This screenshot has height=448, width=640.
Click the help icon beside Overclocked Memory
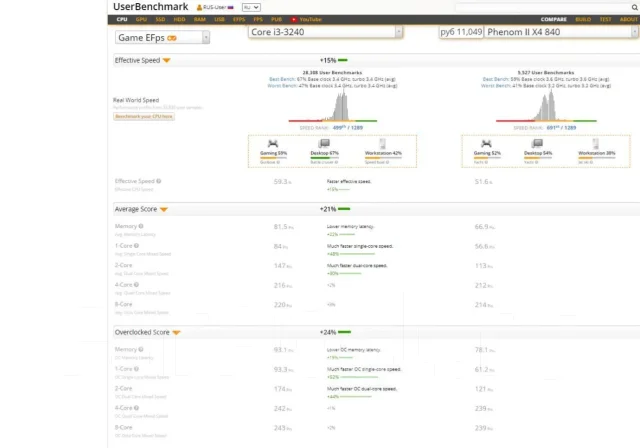pyautogui.click(x=141, y=349)
